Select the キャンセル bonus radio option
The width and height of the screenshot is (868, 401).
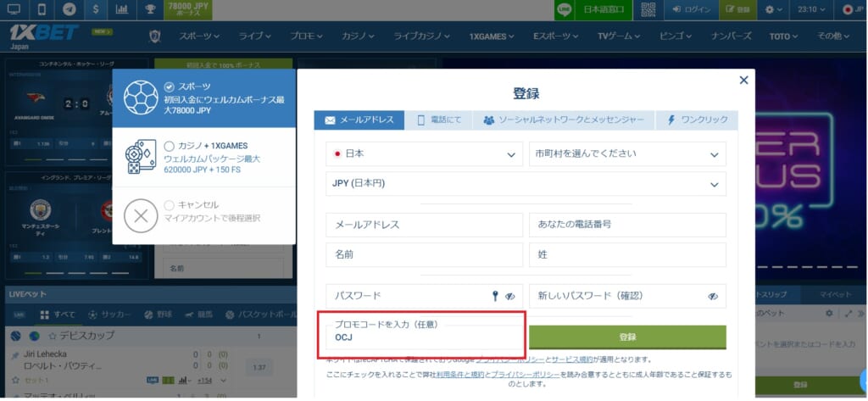pos(169,205)
